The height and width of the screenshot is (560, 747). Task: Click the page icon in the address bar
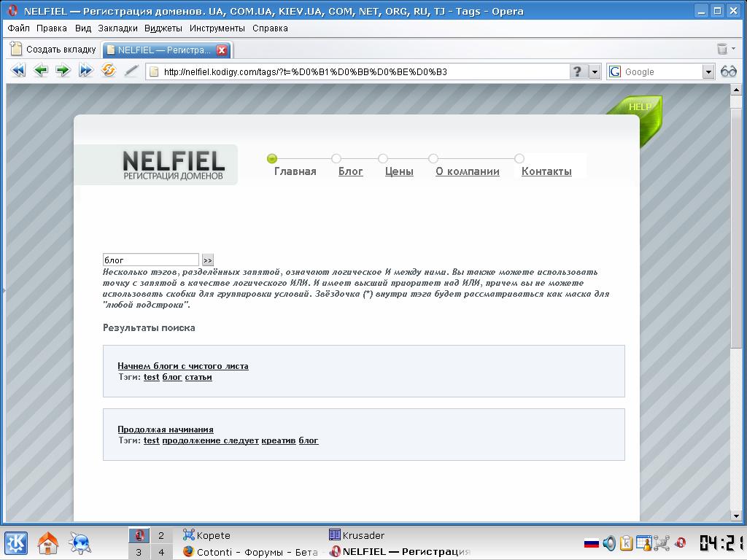[x=154, y=72]
